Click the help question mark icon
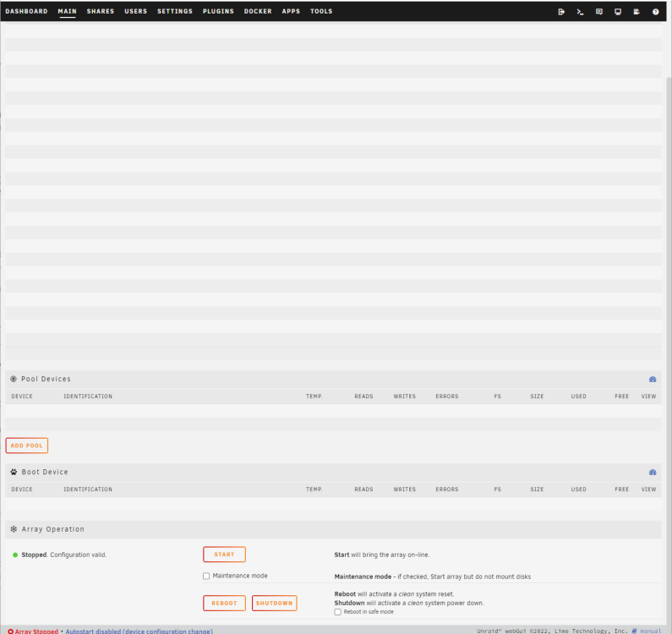The width and height of the screenshot is (672, 634). point(655,12)
